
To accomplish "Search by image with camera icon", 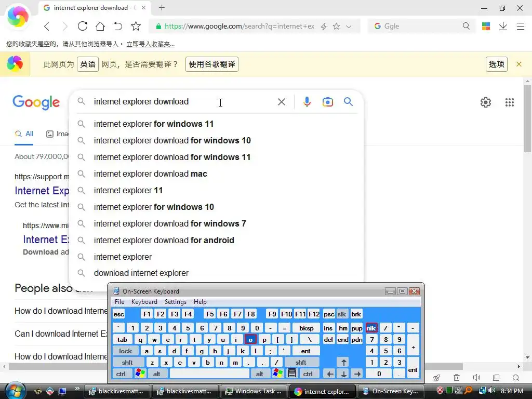I will point(327,102).
